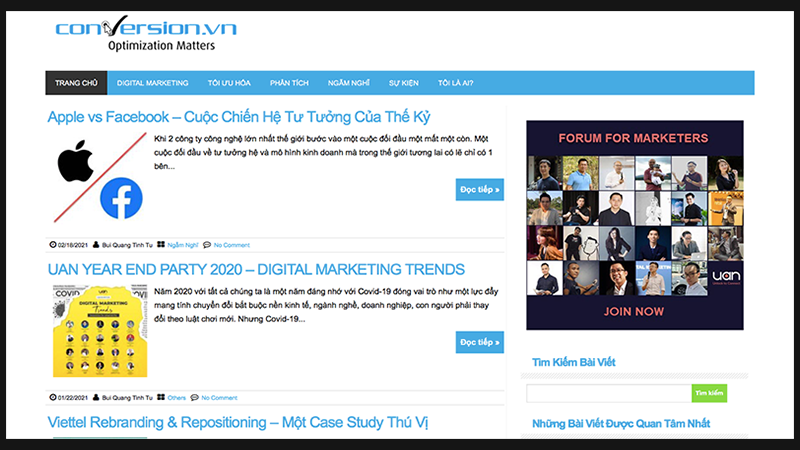800x450 pixels.
Task: Open UAN YEAR END PARTY 2020 article title
Action: coord(256,269)
